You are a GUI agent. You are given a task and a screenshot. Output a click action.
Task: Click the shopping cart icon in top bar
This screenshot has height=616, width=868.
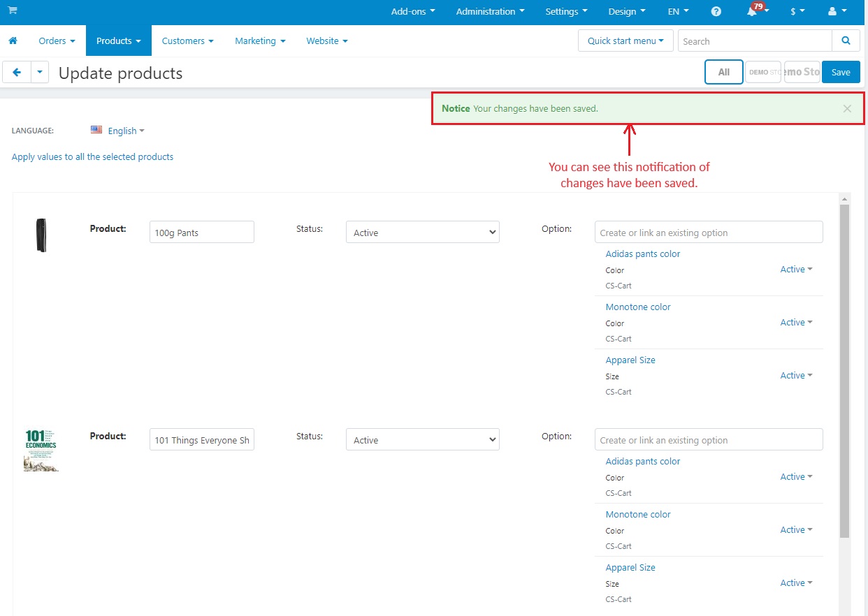point(13,10)
